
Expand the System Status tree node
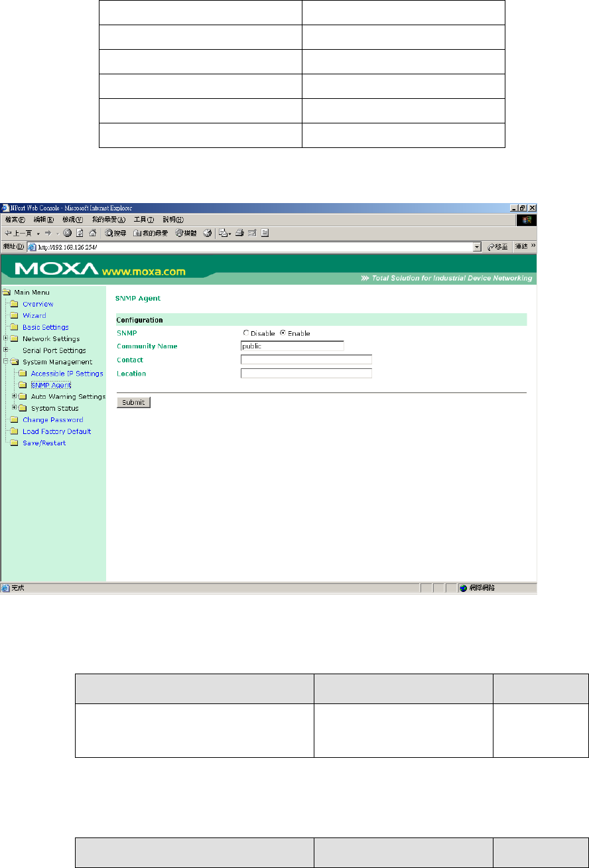(x=14, y=407)
